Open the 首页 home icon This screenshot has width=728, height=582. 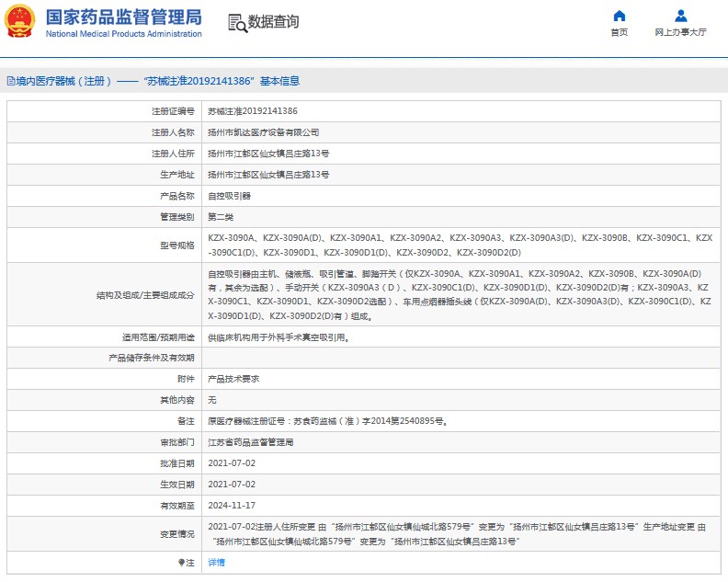coord(619,16)
